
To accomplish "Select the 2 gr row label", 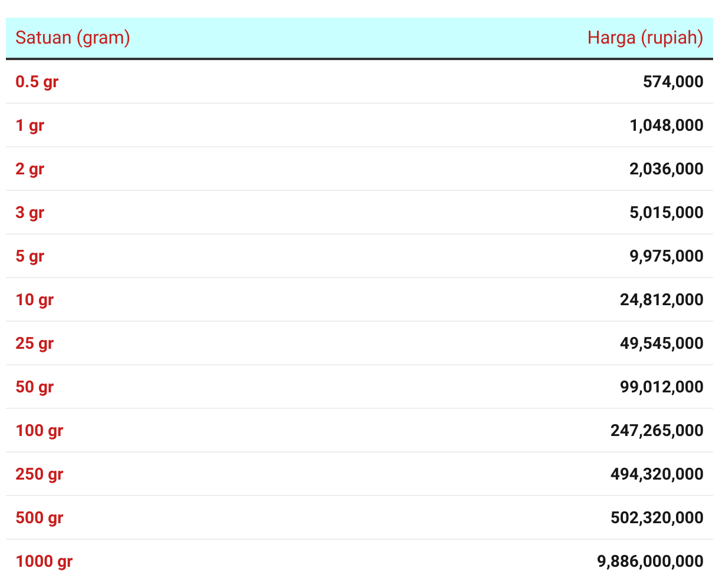I will pyautogui.click(x=30, y=169).
